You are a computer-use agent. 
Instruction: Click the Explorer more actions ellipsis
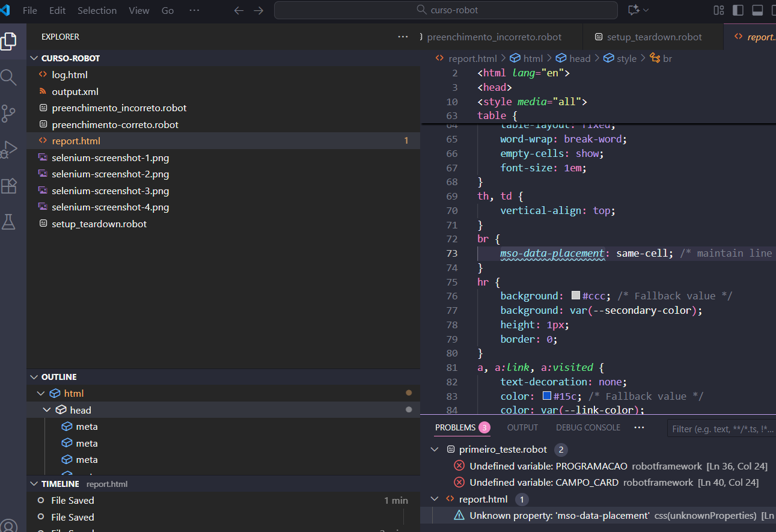pos(403,37)
